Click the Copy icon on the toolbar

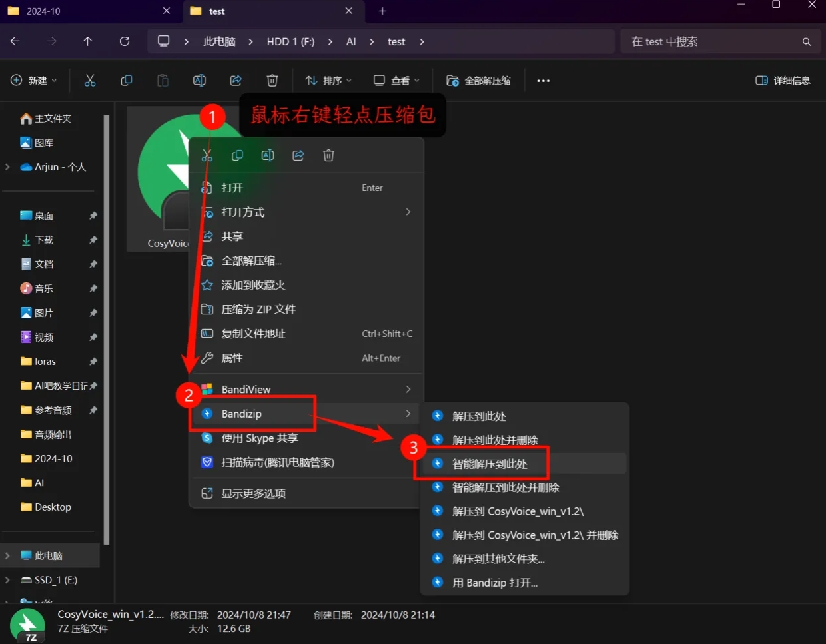[126, 80]
